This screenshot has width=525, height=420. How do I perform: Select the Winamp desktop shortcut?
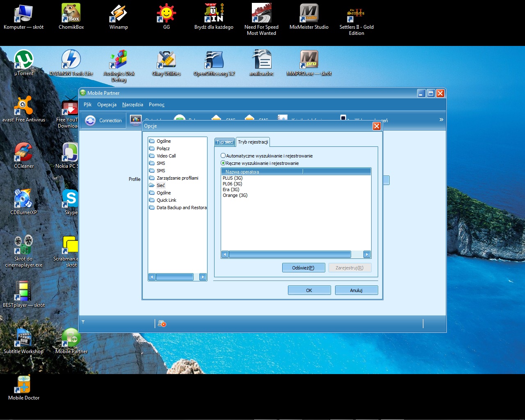coord(119,14)
